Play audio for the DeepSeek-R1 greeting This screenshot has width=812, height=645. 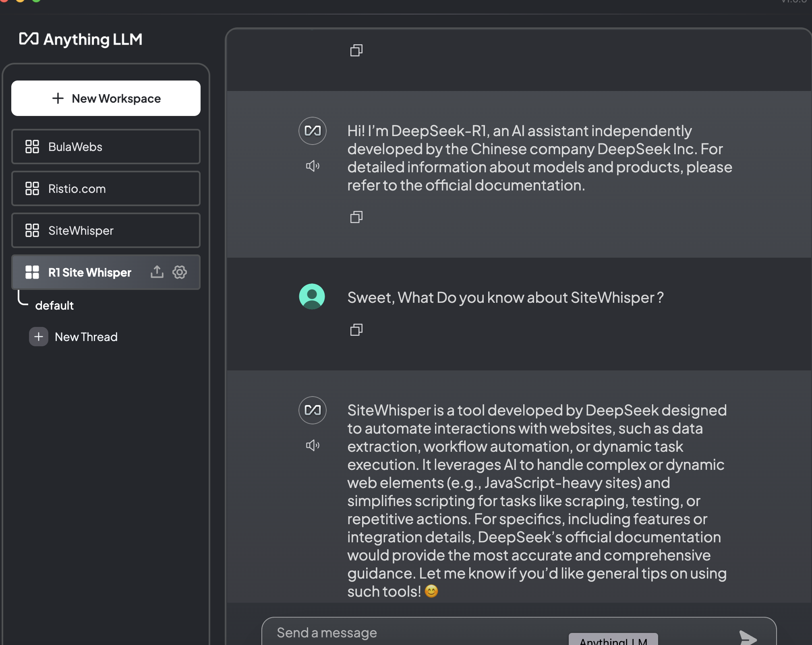pyautogui.click(x=313, y=166)
